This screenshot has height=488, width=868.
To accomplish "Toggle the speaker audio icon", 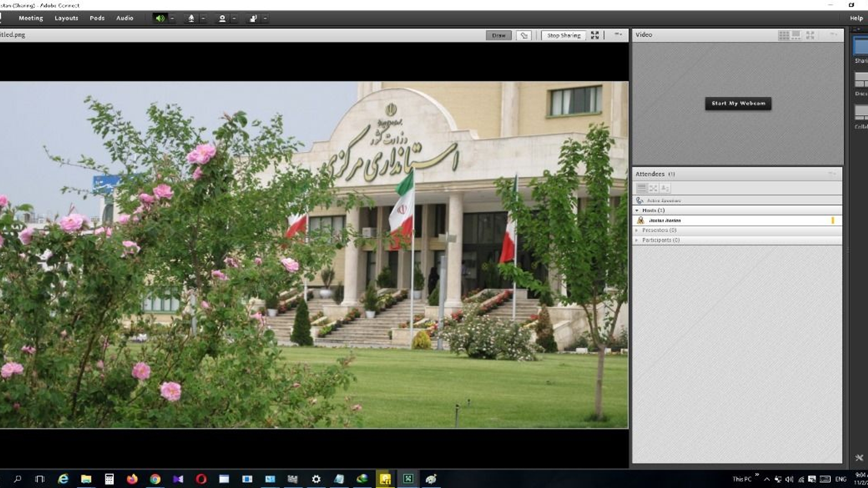I will pyautogui.click(x=160, y=18).
